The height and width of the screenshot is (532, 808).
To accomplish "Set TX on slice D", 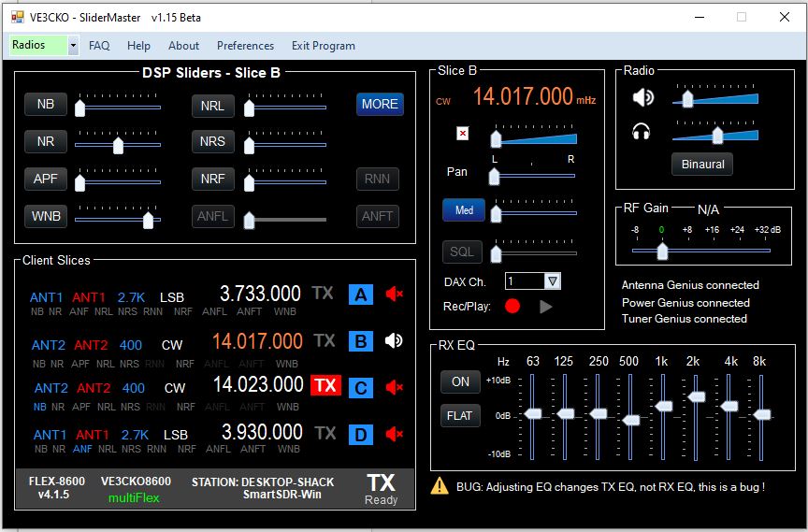I will [x=325, y=433].
